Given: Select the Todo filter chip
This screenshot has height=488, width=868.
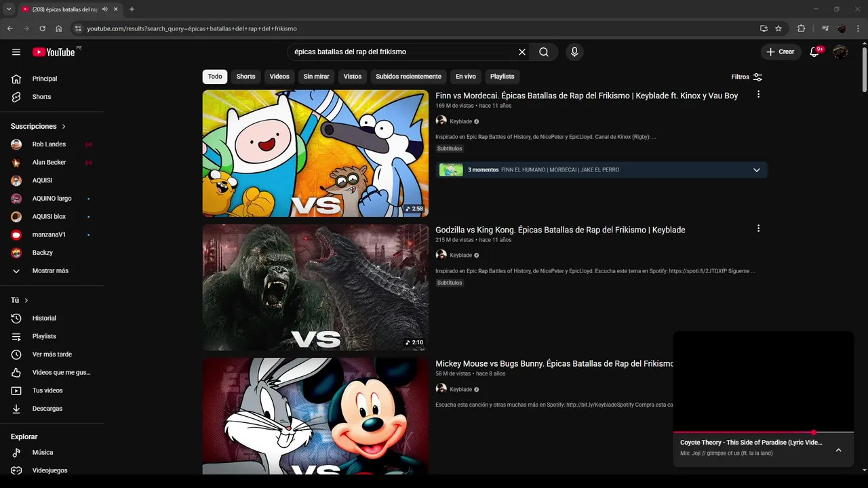Looking at the screenshot, I should tap(215, 77).
